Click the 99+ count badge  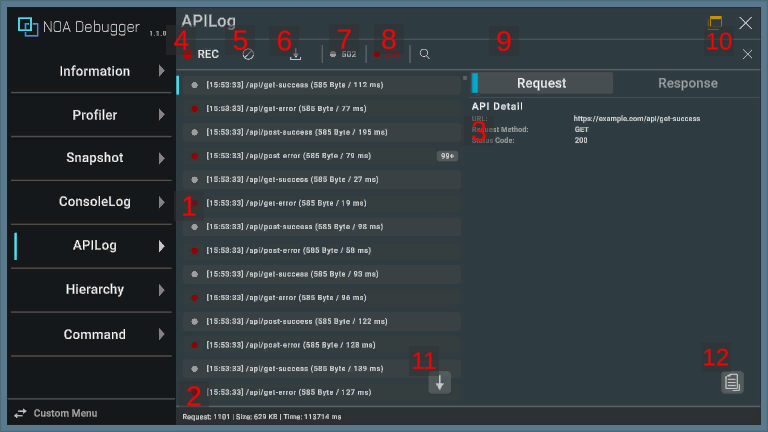[447, 156]
